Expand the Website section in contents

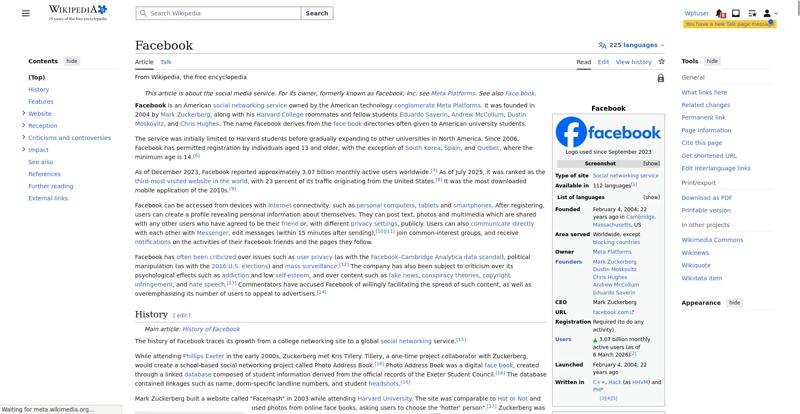(x=23, y=113)
